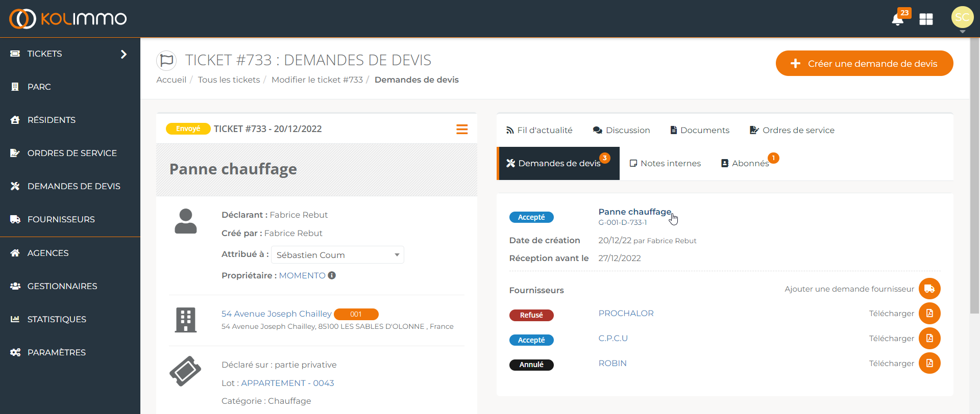Image resolution: width=980 pixels, height=414 pixels.
Task: Click Créer une demande de devis button
Action: (864, 63)
